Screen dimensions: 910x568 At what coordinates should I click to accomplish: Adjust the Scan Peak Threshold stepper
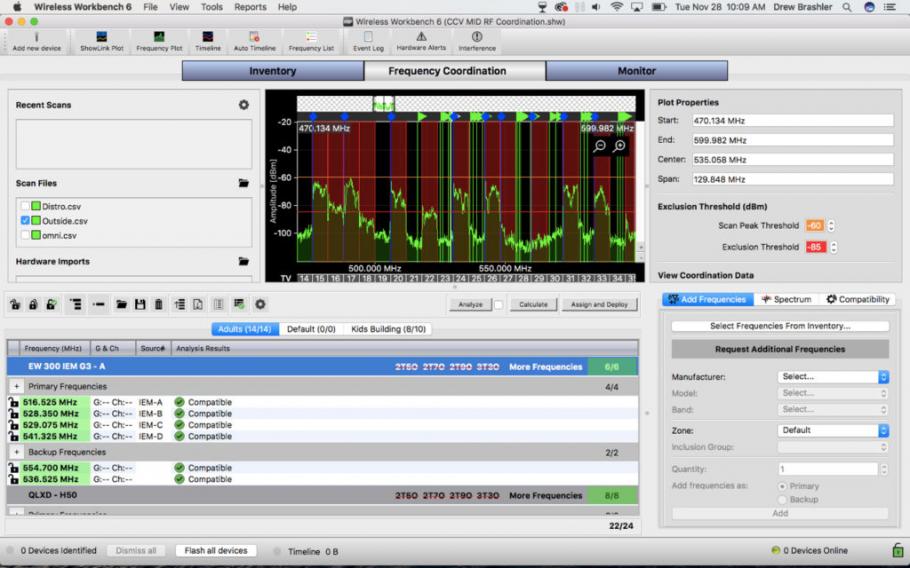(831, 226)
